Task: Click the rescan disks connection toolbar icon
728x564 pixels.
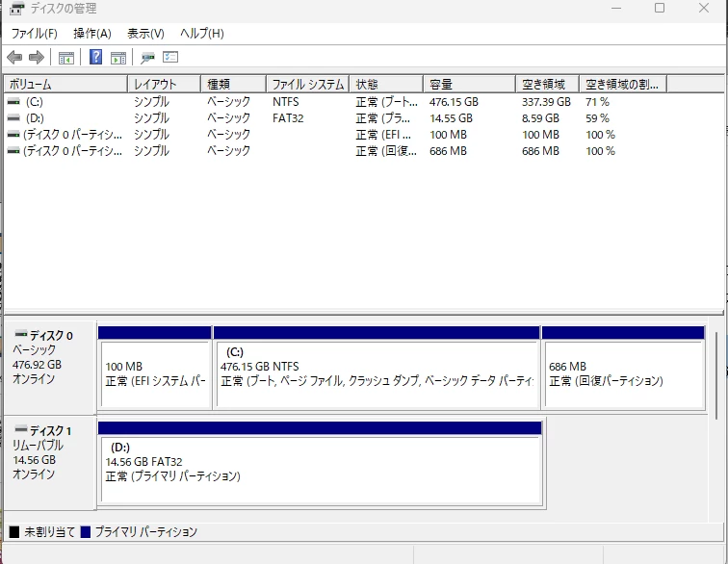Action: (147, 58)
